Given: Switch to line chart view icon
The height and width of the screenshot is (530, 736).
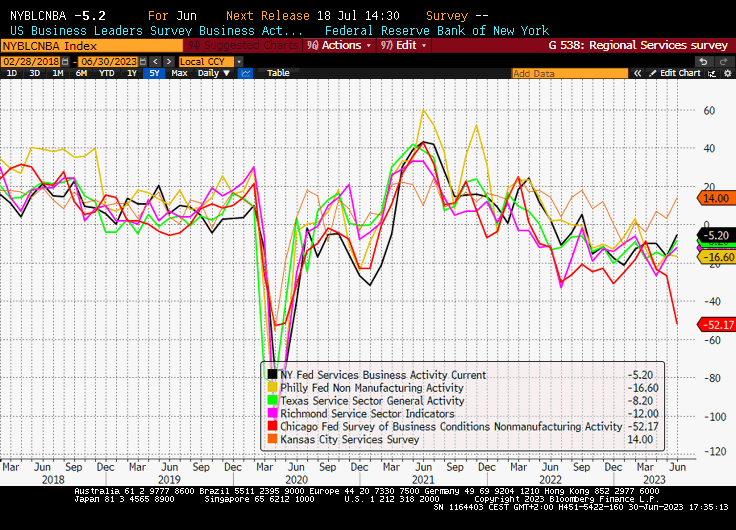Looking at the screenshot, I should [245, 73].
